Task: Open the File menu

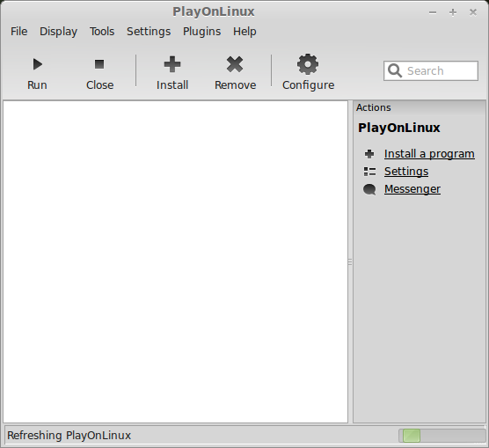Action: click(x=19, y=32)
